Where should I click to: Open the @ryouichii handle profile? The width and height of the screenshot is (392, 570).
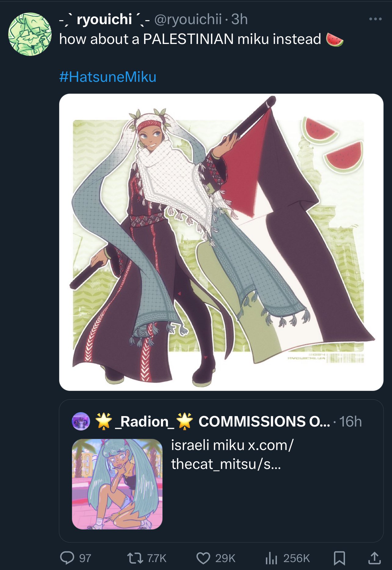coord(188,19)
